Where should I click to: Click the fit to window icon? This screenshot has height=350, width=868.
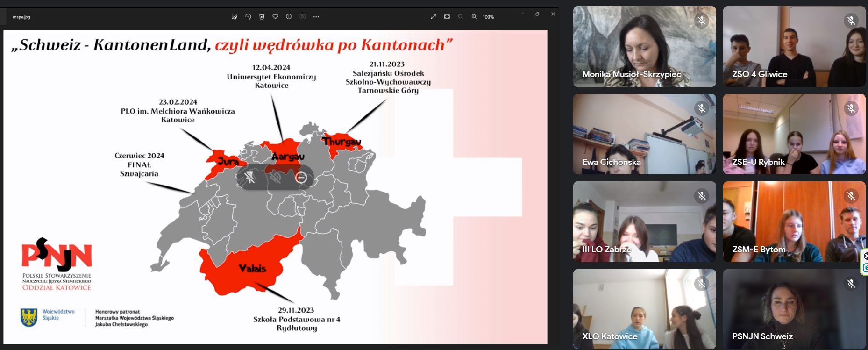click(447, 17)
